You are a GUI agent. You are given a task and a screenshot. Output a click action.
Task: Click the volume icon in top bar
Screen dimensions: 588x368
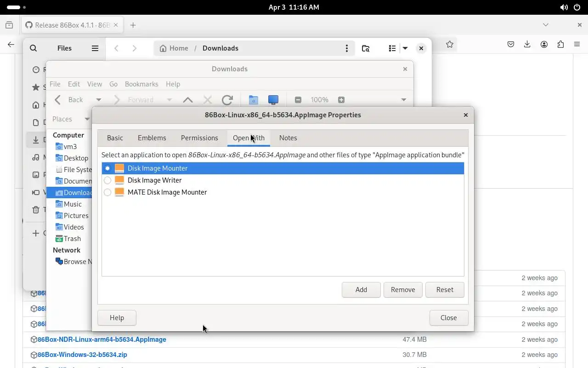[564, 7]
